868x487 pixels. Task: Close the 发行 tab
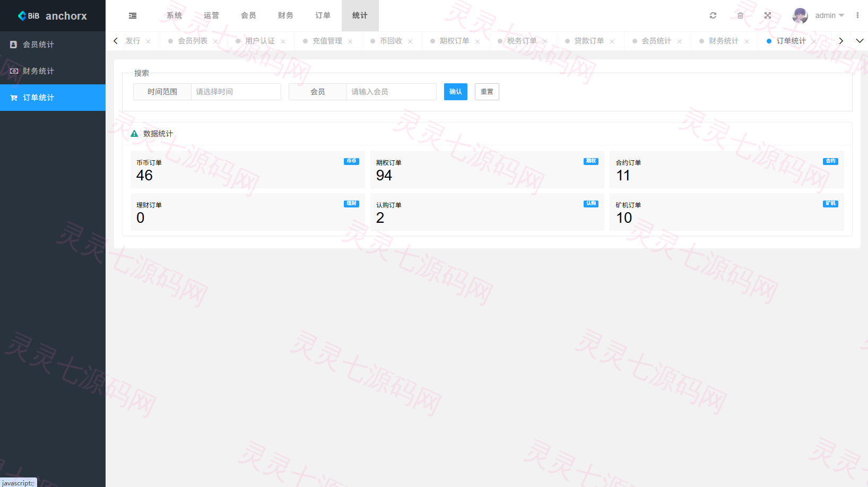click(x=148, y=41)
